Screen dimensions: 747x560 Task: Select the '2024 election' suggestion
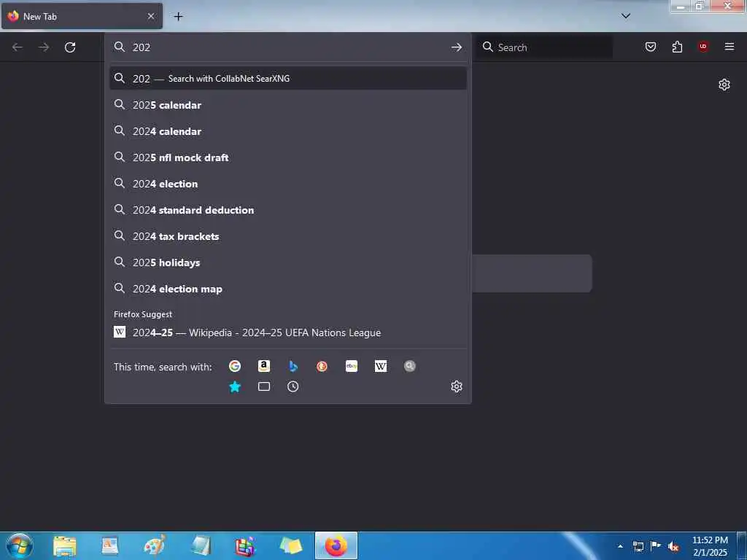[x=287, y=184]
